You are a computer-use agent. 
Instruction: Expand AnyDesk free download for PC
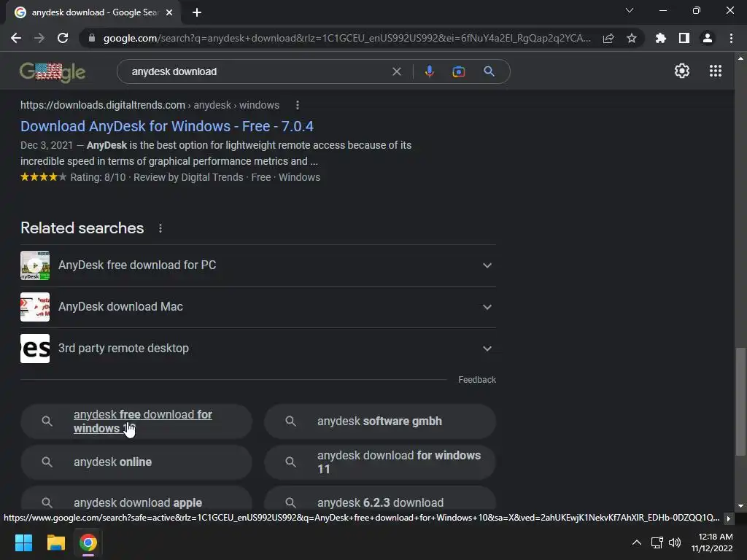point(258,265)
